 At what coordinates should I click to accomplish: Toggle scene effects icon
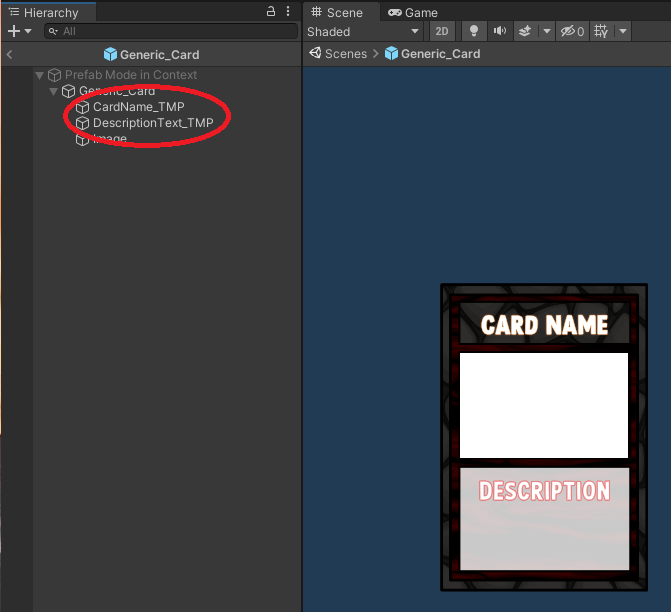(x=525, y=31)
